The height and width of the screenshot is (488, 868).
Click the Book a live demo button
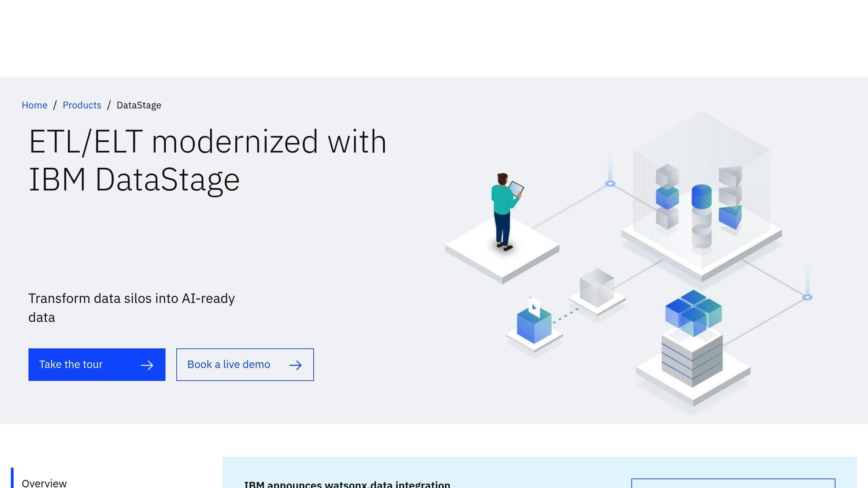click(245, 365)
